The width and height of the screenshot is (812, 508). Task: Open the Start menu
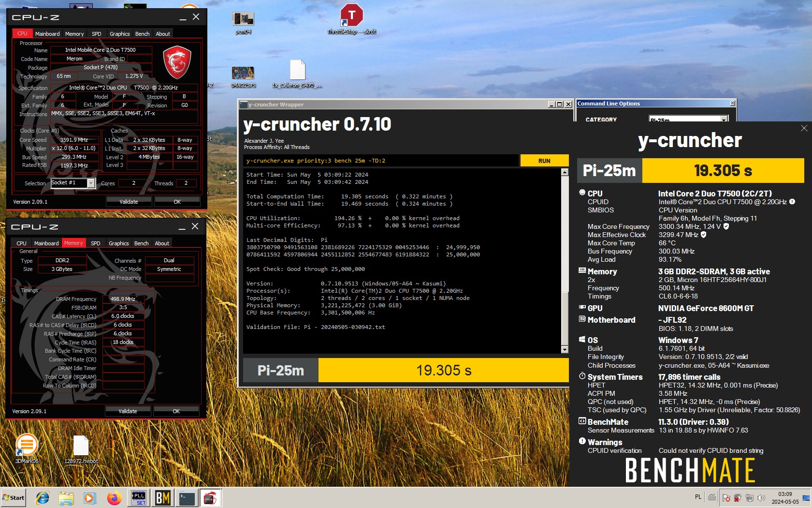14,498
